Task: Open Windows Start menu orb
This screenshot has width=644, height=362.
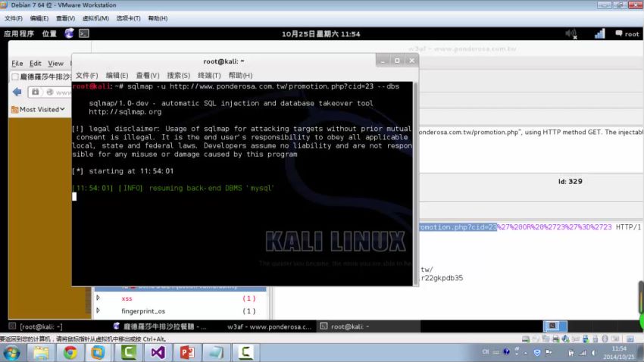Action: point(12,353)
